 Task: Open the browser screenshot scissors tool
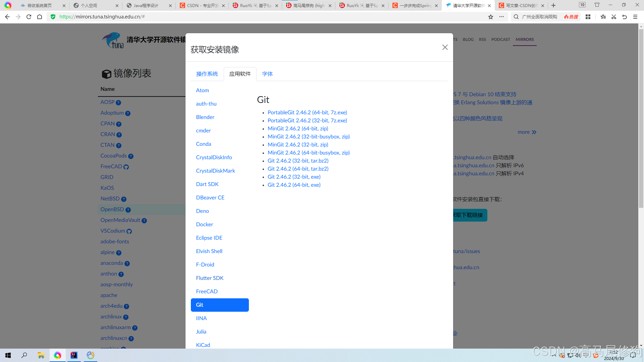click(614, 17)
